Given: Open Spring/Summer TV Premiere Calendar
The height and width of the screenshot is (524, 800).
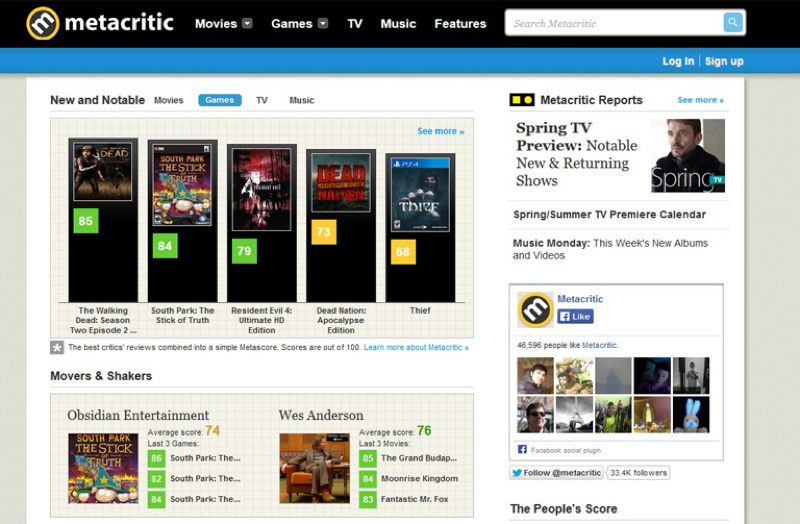Looking at the screenshot, I should coord(610,215).
